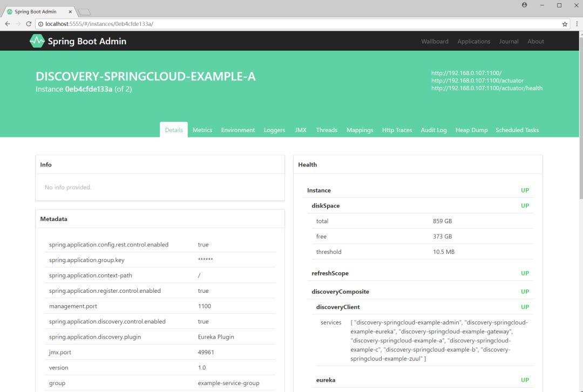Select the Details tab
The width and height of the screenshot is (583, 392).
[174, 129]
